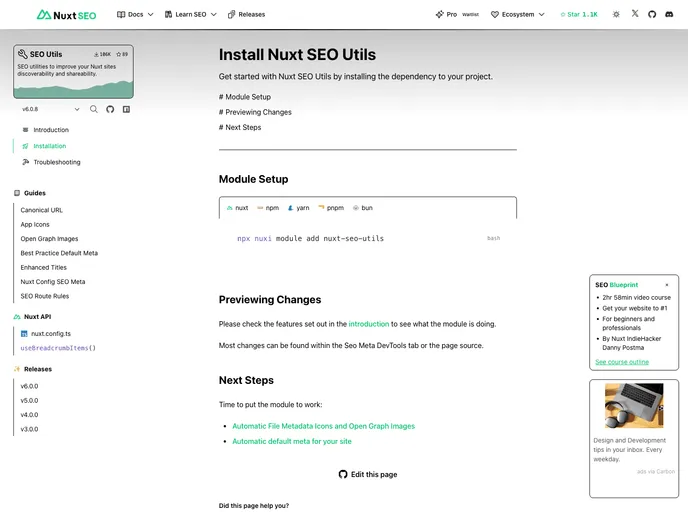Screen dimensions: 688x512
Task: Jump to # Module Setup anchor
Action: (x=245, y=97)
